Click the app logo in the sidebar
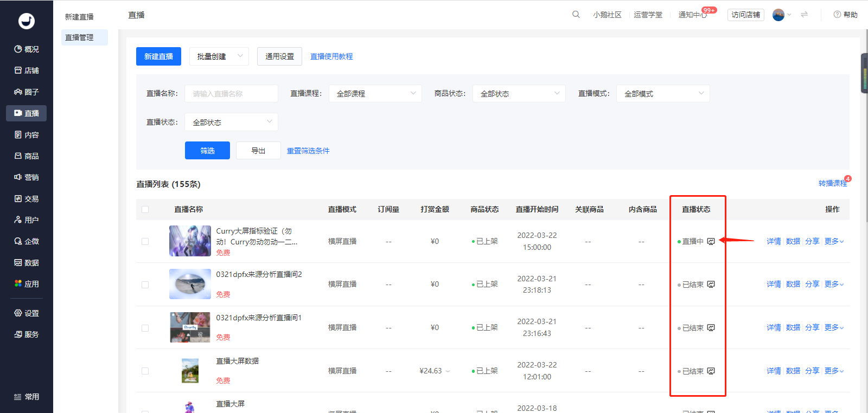 point(26,21)
